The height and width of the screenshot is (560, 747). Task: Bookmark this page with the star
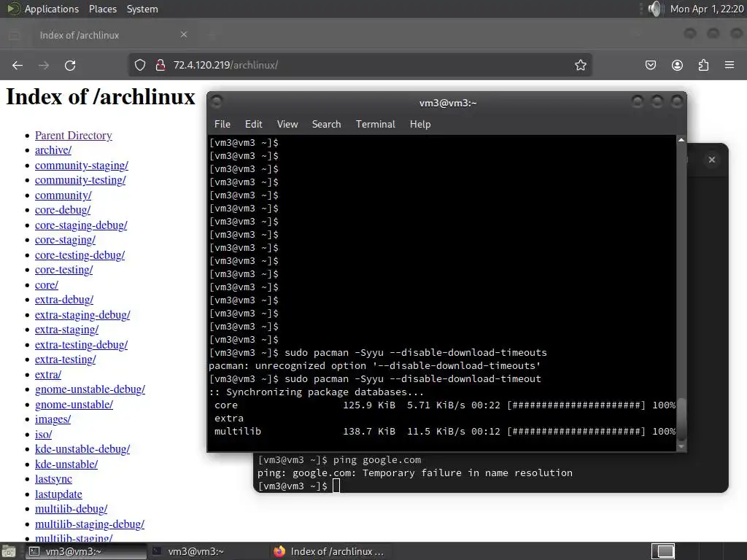(x=580, y=65)
